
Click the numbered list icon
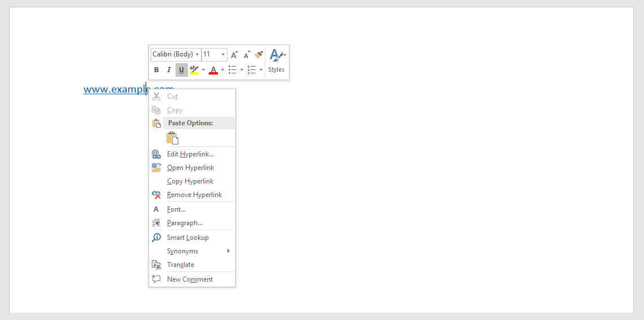click(x=252, y=70)
